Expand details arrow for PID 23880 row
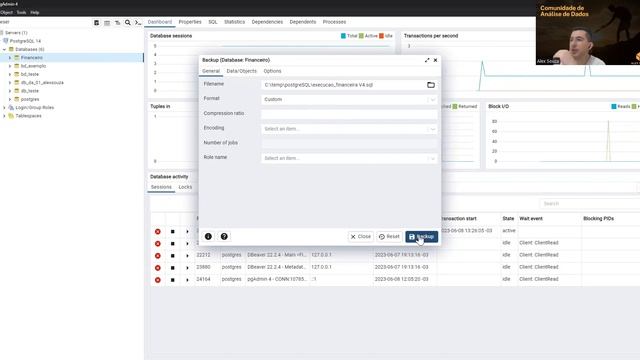Screen dimensions: 640x360 tap(187, 268)
